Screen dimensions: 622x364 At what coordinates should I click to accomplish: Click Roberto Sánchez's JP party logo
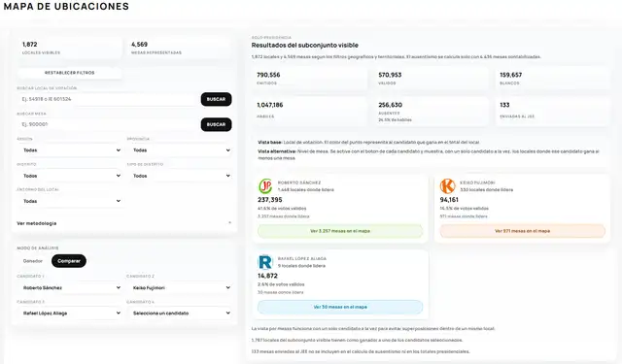265,186
